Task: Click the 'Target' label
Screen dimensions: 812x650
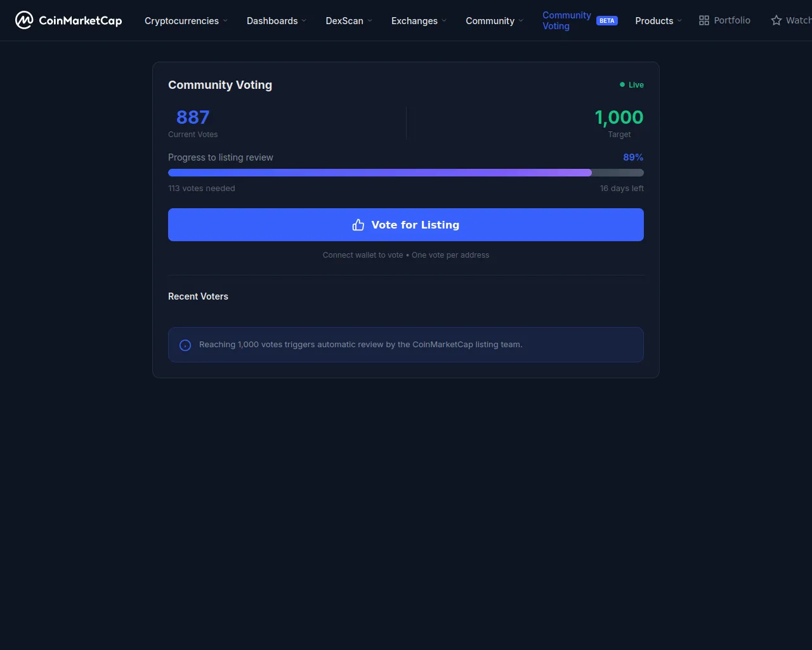Action: (x=619, y=135)
